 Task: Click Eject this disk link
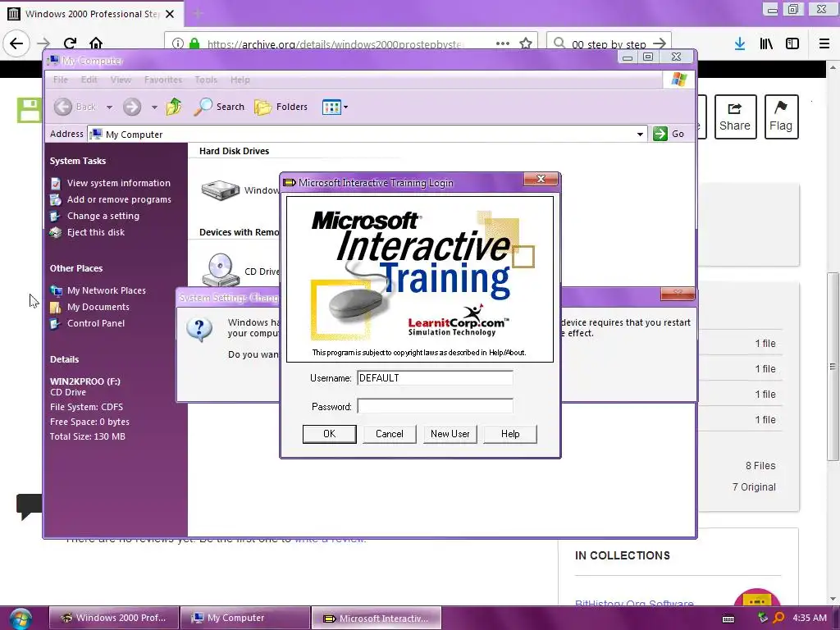coord(95,232)
